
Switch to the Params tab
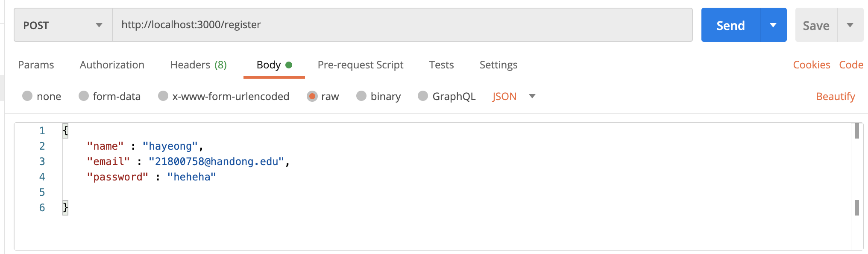[36, 65]
